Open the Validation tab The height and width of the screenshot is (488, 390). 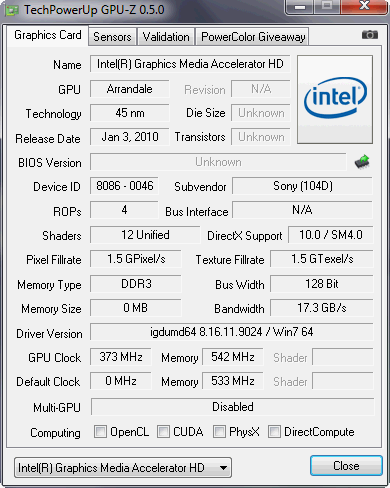[x=166, y=37]
